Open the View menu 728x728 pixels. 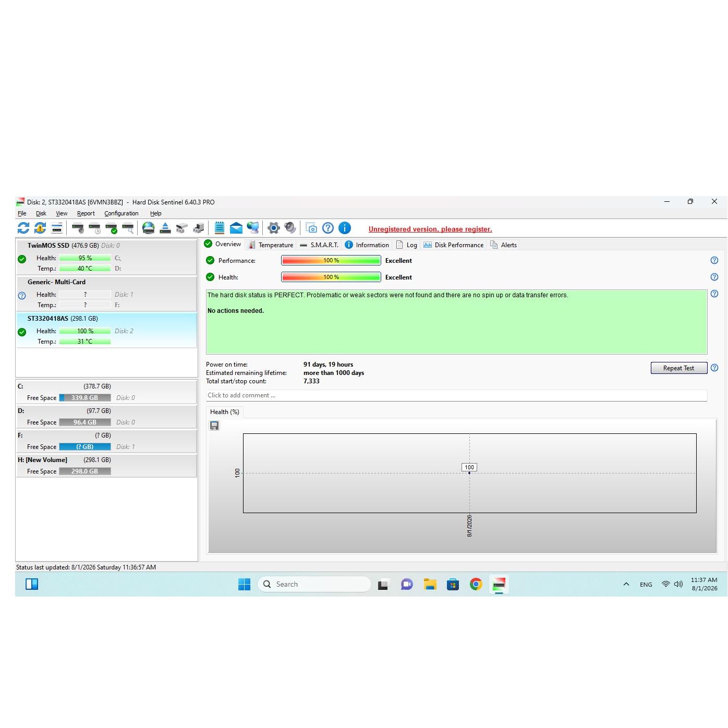[62, 213]
